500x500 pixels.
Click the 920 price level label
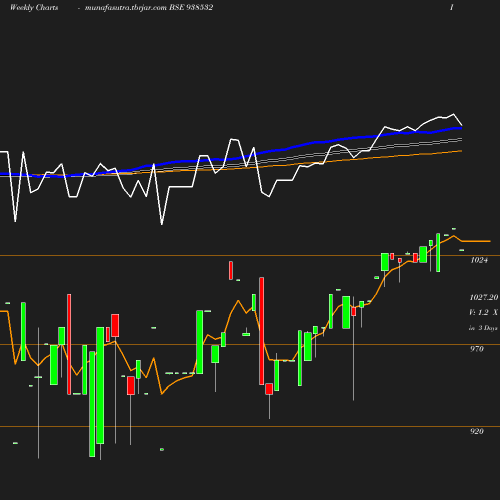tap(477, 431)
